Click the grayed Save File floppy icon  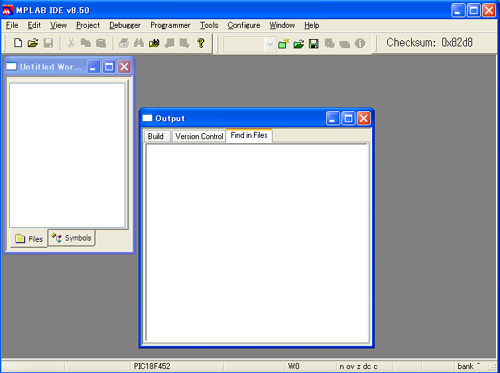tap(48, 43)
